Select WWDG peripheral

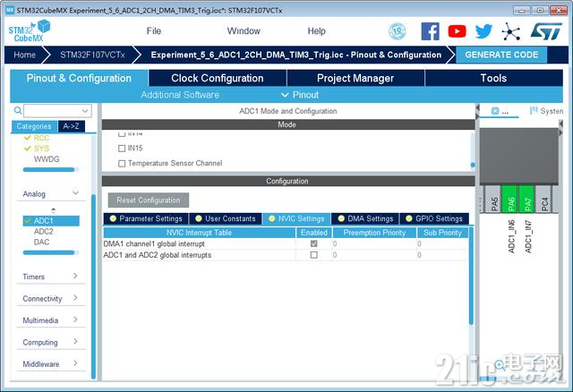click(x=47, y=159)
